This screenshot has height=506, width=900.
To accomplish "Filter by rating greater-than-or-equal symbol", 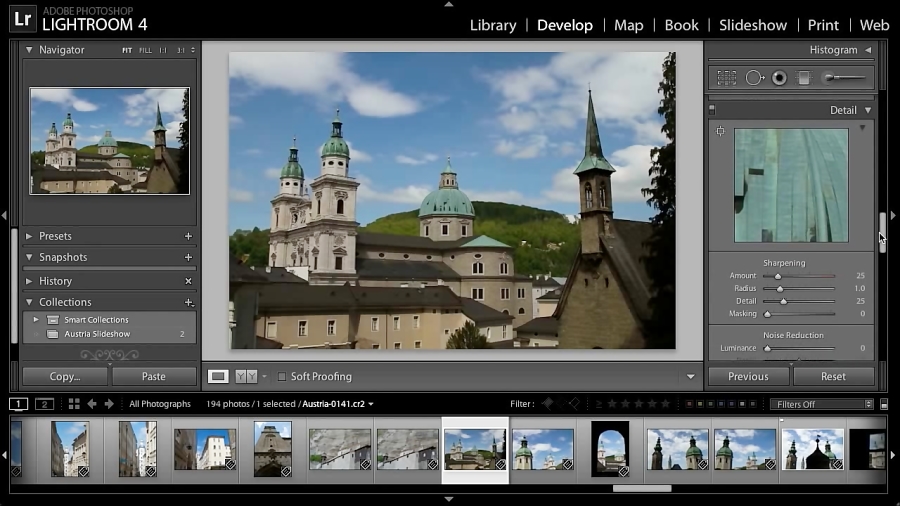I will (598, 404).
